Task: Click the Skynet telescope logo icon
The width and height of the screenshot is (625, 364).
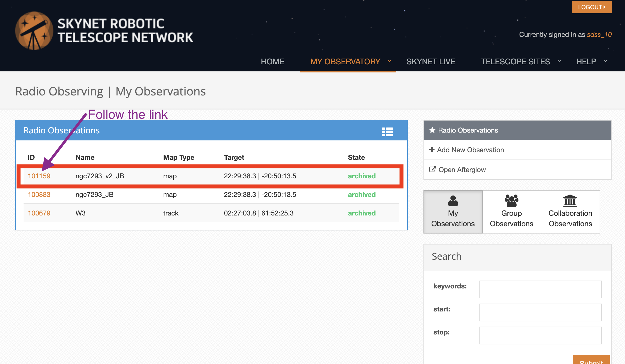Action: click(x=34, y=31)
